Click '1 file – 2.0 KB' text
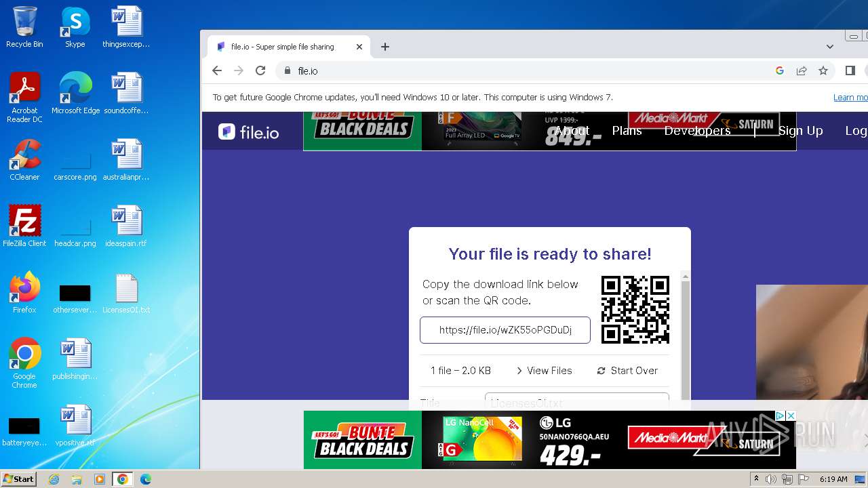This screenshot has height=488, width=868. click(460, 371)
